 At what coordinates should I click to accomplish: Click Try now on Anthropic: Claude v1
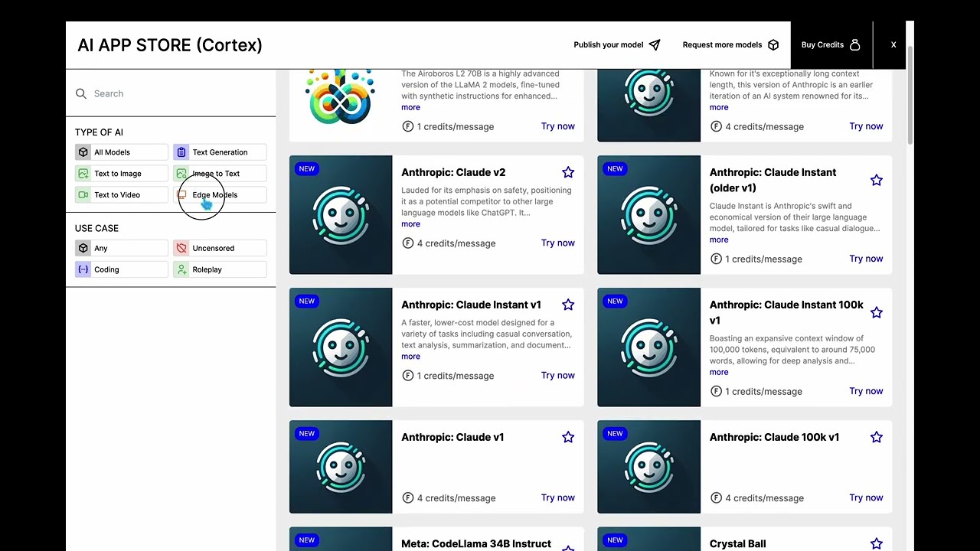click(557, 497)
